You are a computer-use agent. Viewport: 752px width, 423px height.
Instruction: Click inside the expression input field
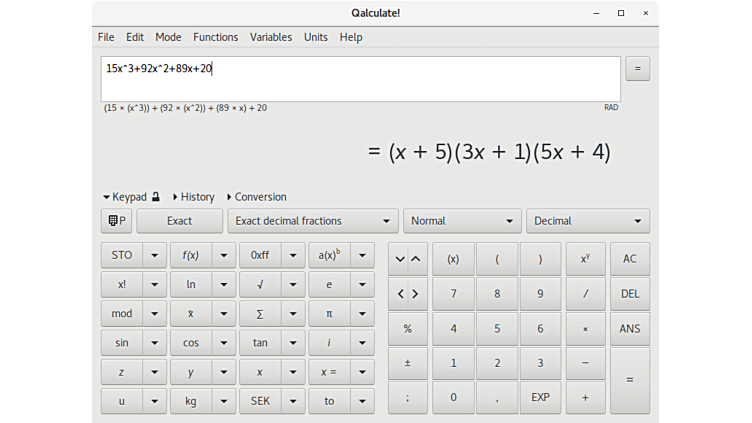(x=360, y=78)
